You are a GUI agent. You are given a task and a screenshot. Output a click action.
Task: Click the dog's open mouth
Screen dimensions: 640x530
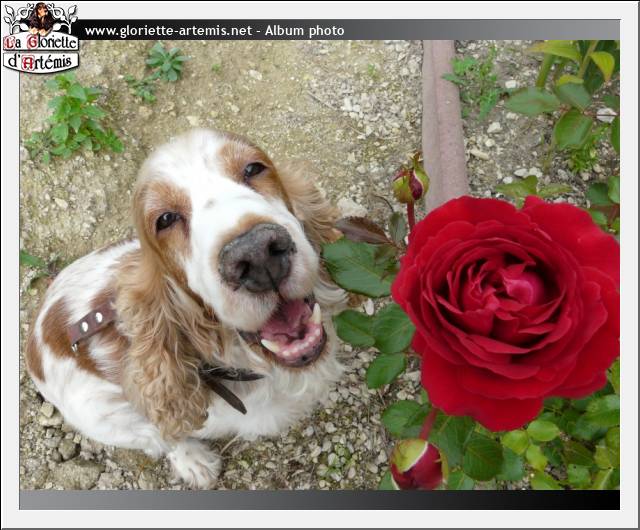(290, 334)
